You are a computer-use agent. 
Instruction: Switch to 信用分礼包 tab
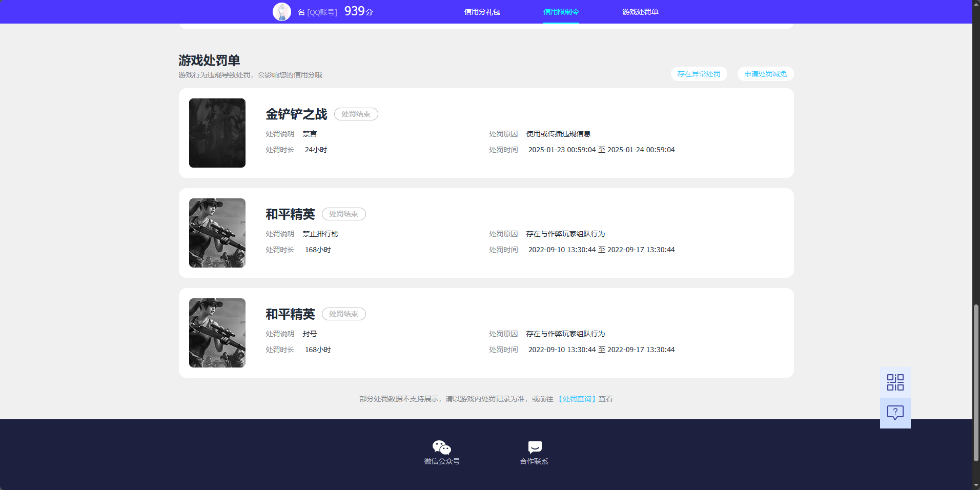click(x=482, y=12)
